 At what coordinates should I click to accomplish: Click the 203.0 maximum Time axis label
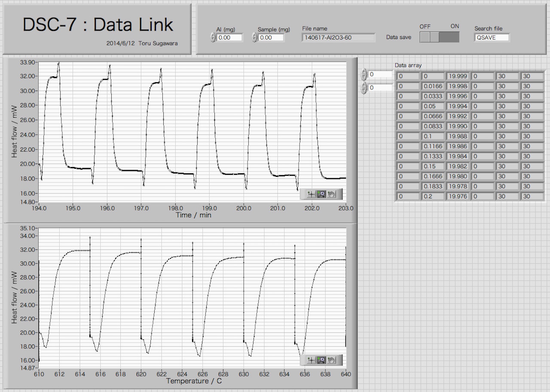(345, 208)
